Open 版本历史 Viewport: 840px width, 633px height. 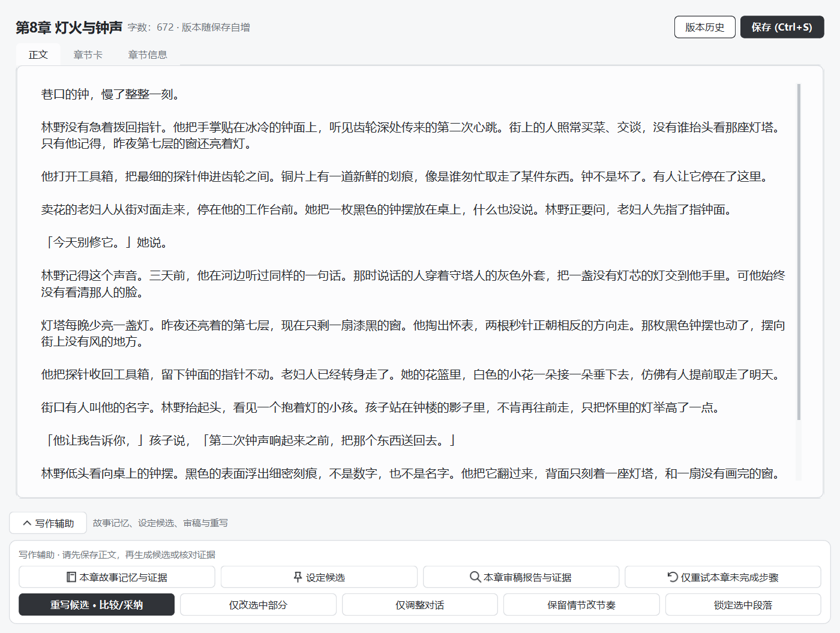705,27
